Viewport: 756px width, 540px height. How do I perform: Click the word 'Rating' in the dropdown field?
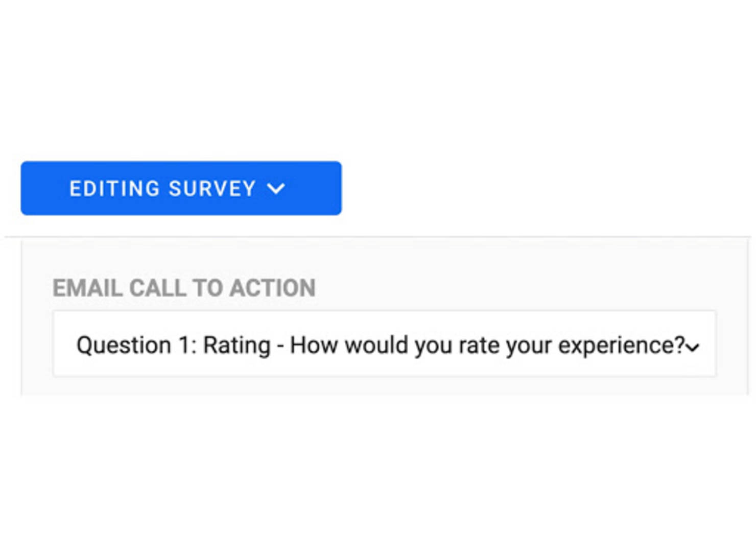click(x=237, y=346)
